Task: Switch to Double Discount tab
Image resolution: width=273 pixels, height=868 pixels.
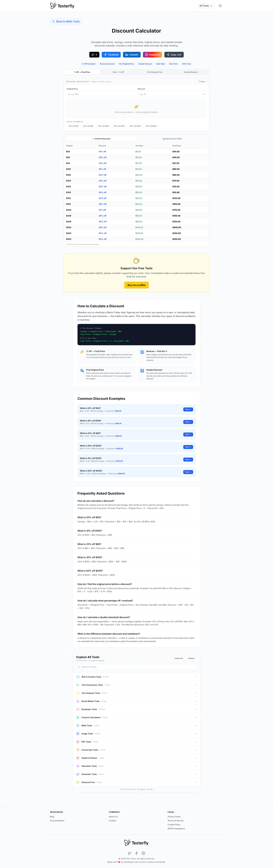Action: pyautogui.click(x=191, y=72)
